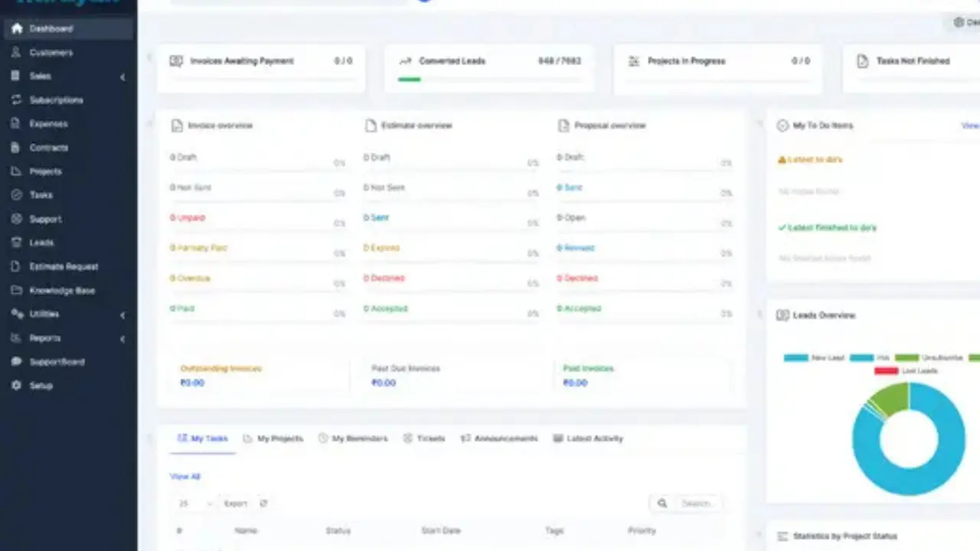980x551 pixels.
Task: Switch to the My Projects tab
Action: [273, 439]
